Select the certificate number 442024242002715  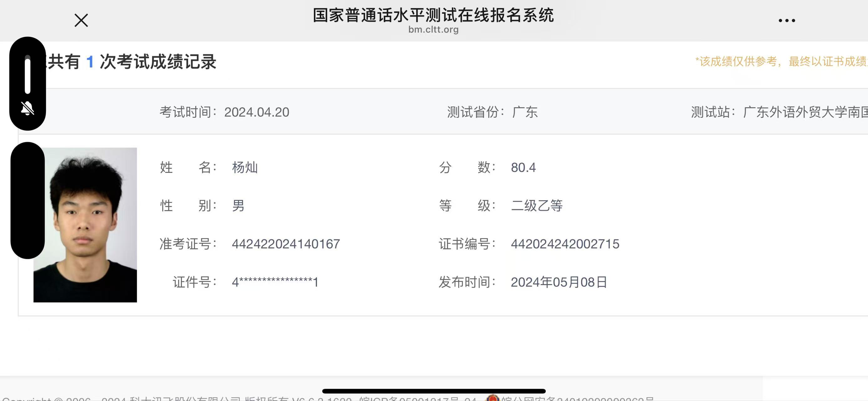click(x=565, y=244)
